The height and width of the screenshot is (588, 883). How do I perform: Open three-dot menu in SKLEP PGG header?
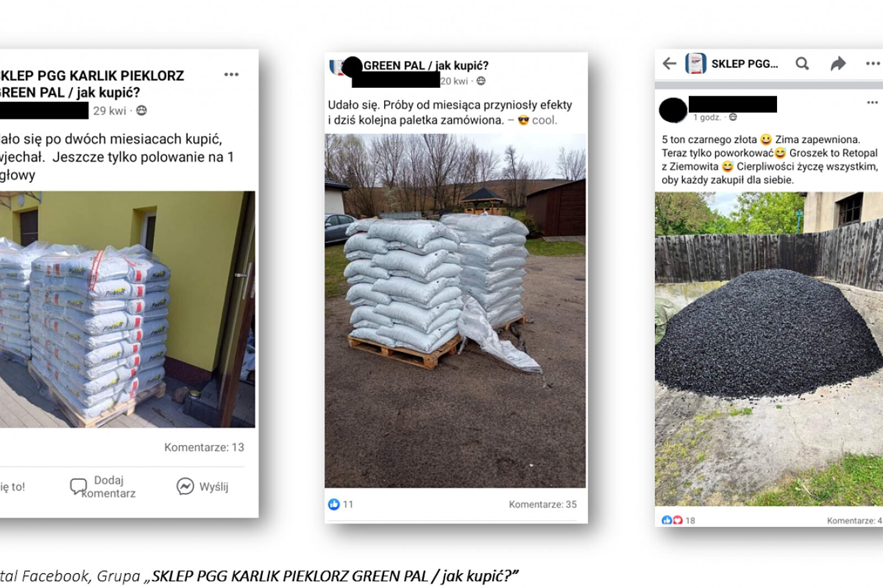[x=873, y=63]
